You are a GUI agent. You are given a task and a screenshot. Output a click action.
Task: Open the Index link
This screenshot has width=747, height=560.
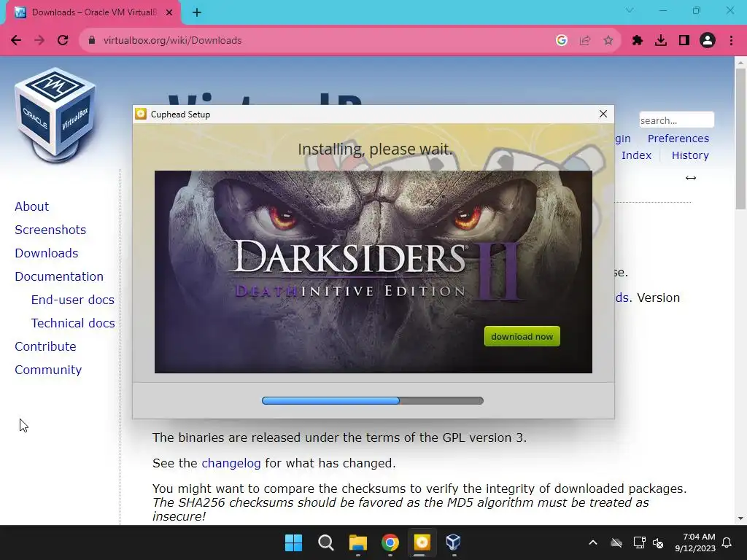click(x=636, y=155)
